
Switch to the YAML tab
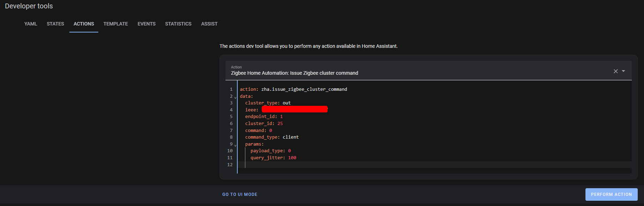[31, 24]
